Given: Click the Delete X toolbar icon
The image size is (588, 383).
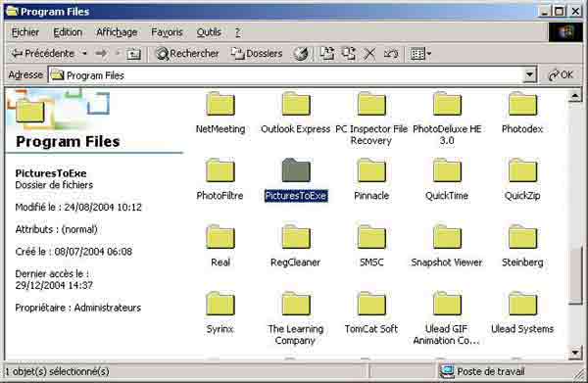Looking at the screenshot, I should pyautogui.click(x=369, y=54).
